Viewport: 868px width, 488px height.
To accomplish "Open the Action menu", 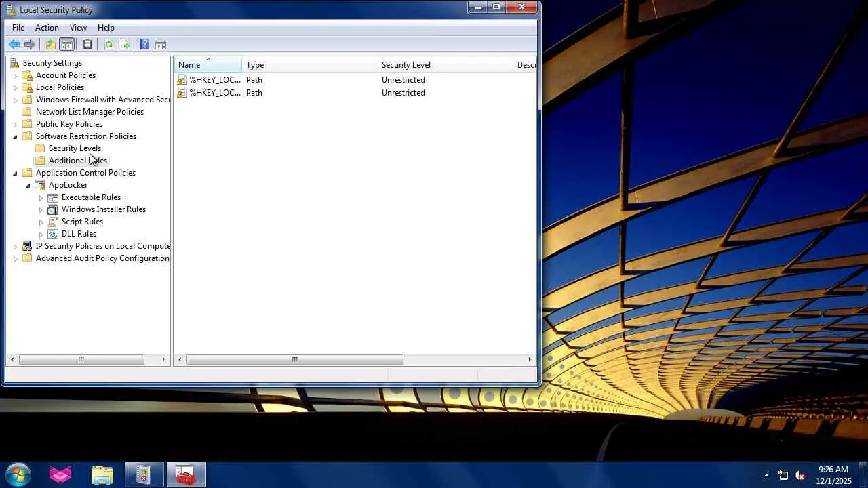I will [x=47, y=28].
